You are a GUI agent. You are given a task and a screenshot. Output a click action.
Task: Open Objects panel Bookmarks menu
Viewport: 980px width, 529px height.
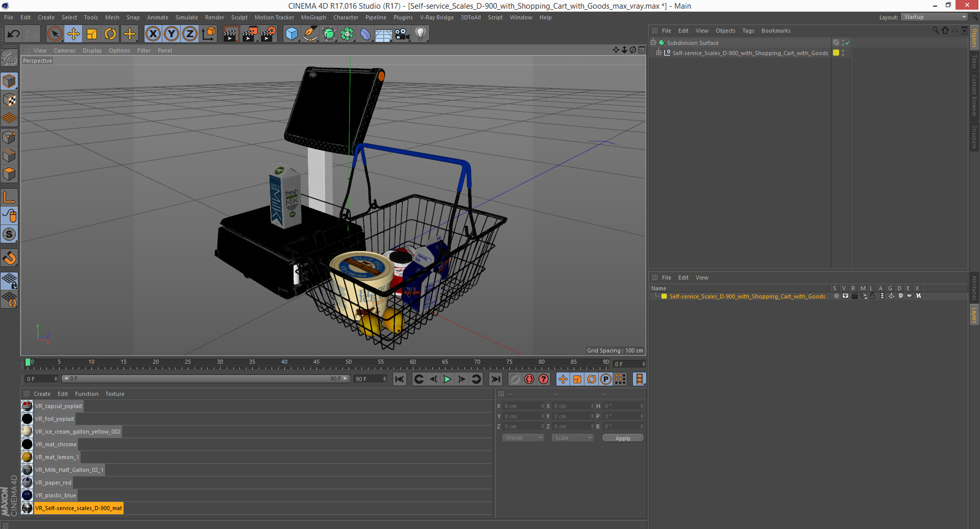point(776,31)
